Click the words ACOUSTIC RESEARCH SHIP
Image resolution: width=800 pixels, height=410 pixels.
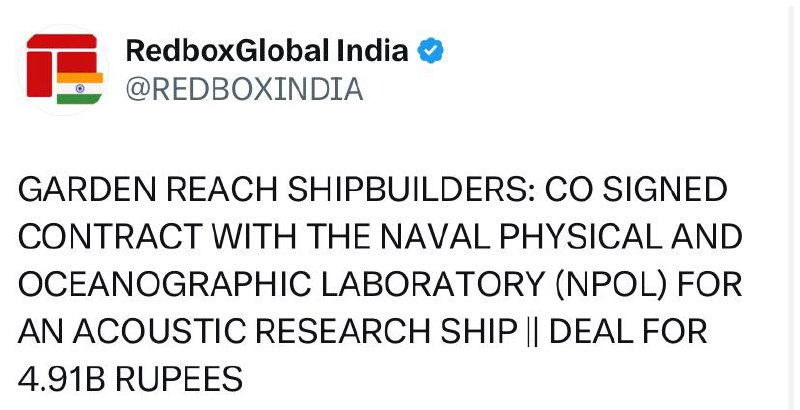tap(295, 332)
